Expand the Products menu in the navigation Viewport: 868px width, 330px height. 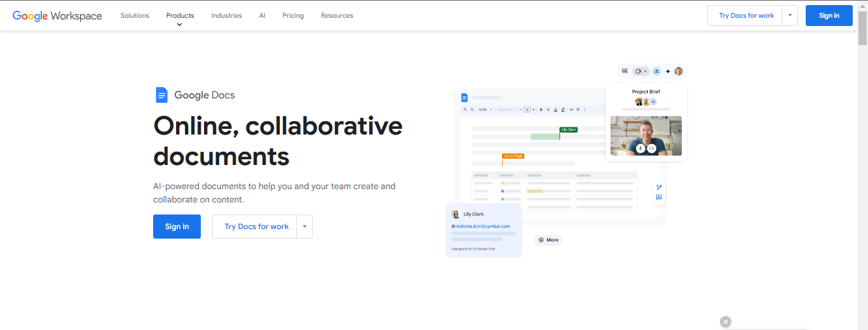click(x=180, y=16)
